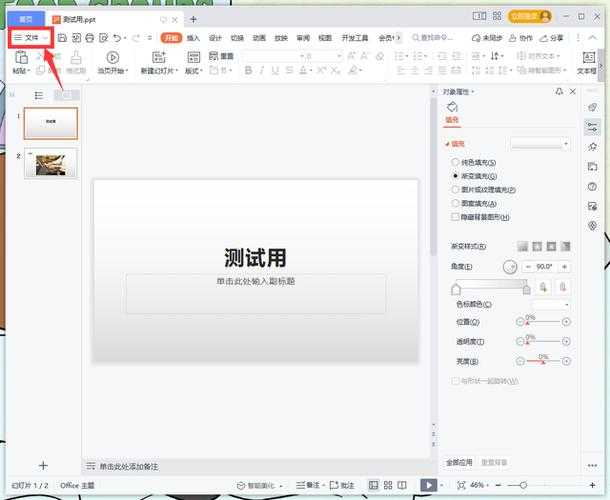Click the Print icon in quick access toolbar

click(x=89, y=38)
